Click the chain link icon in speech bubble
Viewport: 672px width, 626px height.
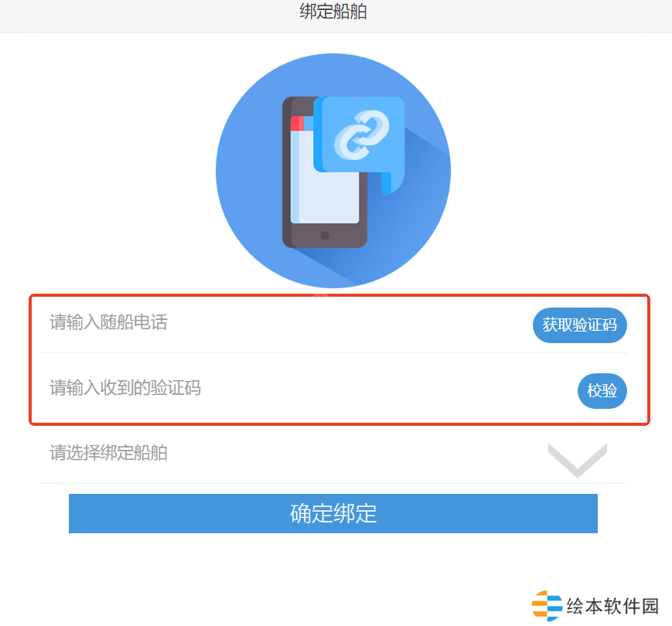361,135
